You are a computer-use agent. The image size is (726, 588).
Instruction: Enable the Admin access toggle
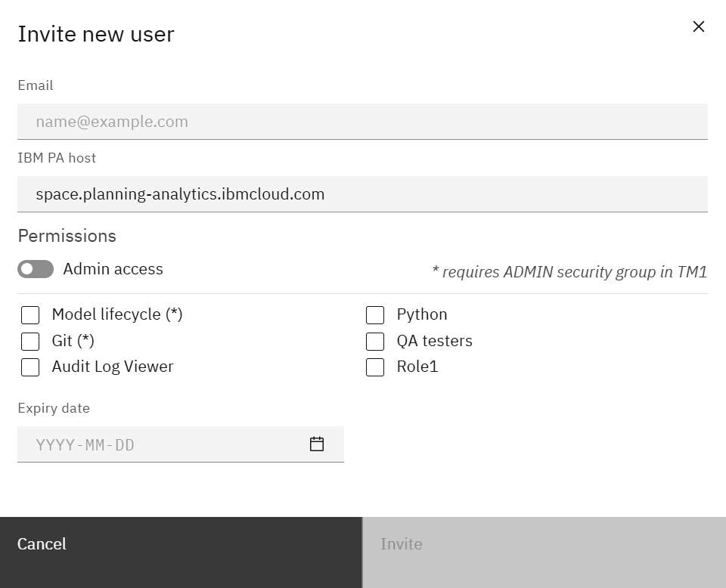tap(36, 268)
